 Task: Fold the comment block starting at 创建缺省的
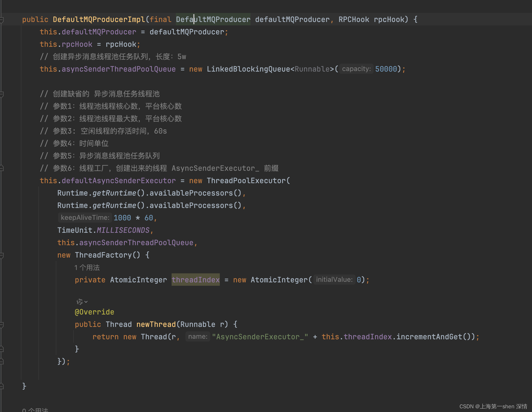1,94
